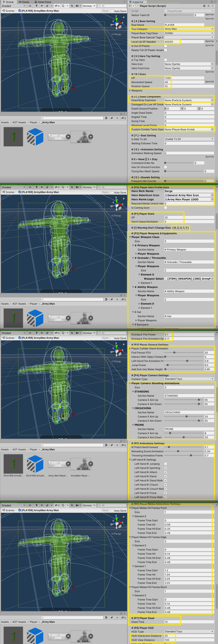The height and width of the screenshot is (644, 218).
Task: Click Hero Nick Name field Sarge
Action: tap(189, 191)
